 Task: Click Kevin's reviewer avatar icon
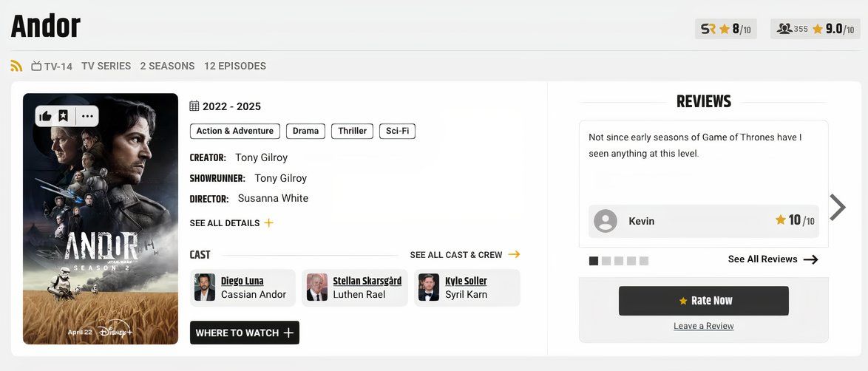pos(606,221)
